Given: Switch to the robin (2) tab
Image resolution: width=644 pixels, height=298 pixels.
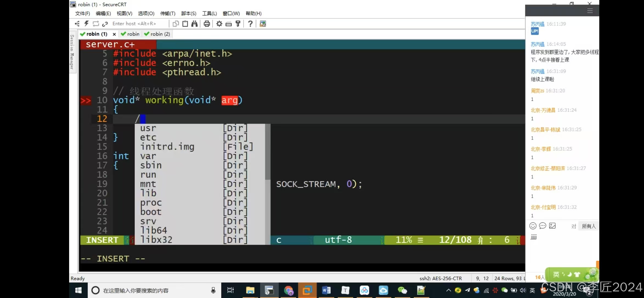Looking at the screenshot, I should (157, 34).
